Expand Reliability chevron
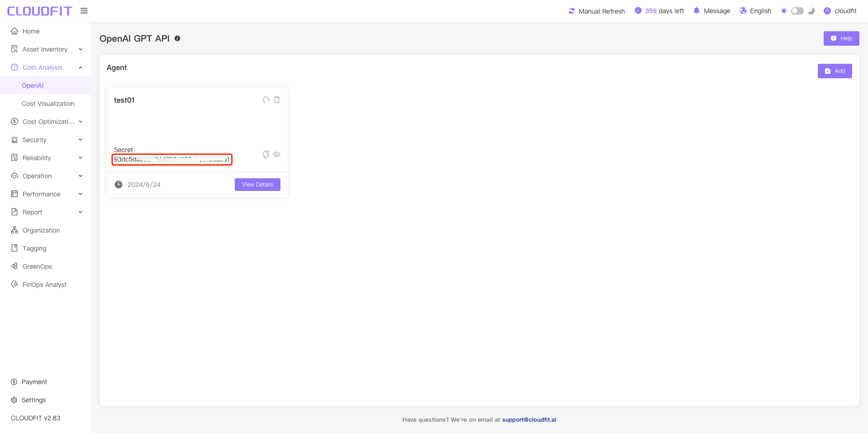Screen dimensions: 868x433 81,158
